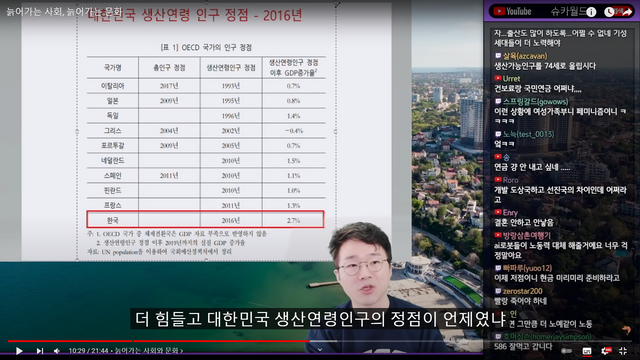Click the YouTube logo in overlay

coord(512,11)
